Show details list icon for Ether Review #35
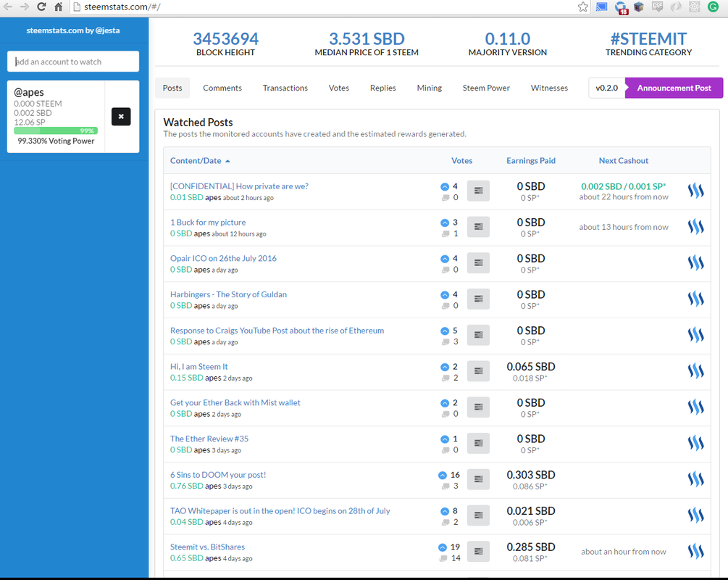 [x=478, y=443]
